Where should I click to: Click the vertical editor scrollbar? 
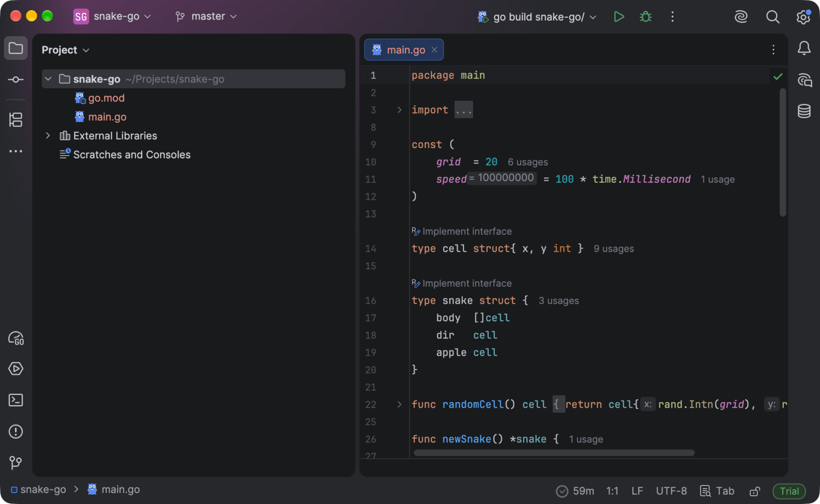point(783,152)
